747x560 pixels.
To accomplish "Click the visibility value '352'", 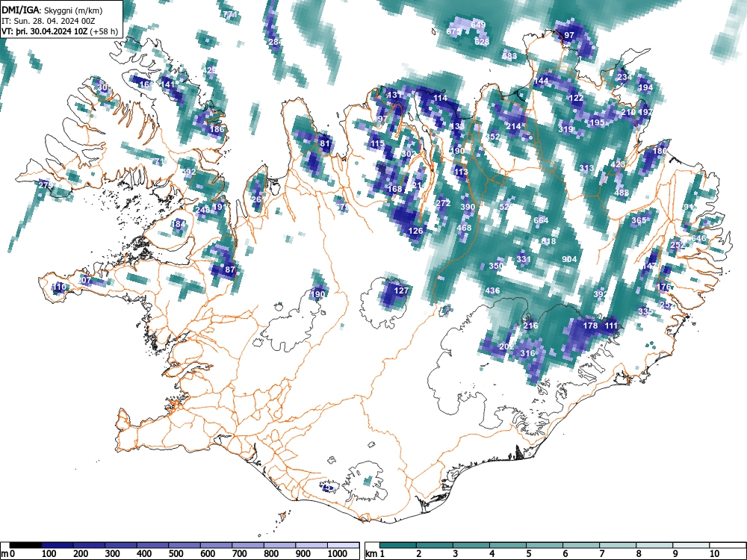I will 492,137.
